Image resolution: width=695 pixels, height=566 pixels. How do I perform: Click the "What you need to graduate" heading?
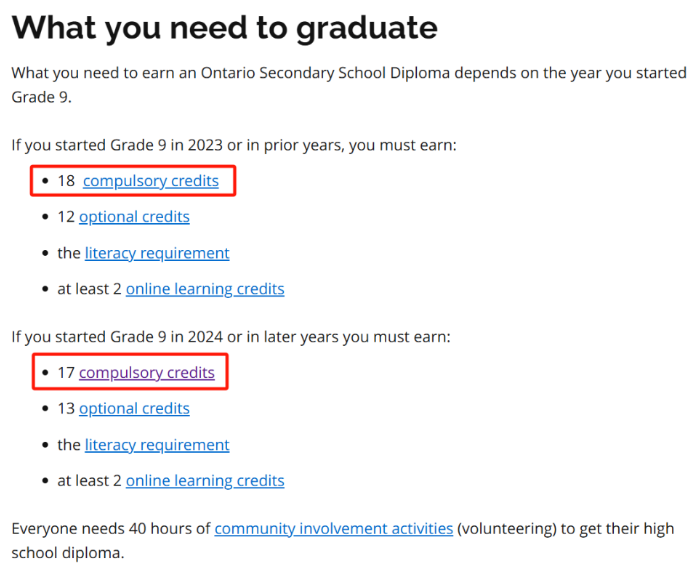225,28
